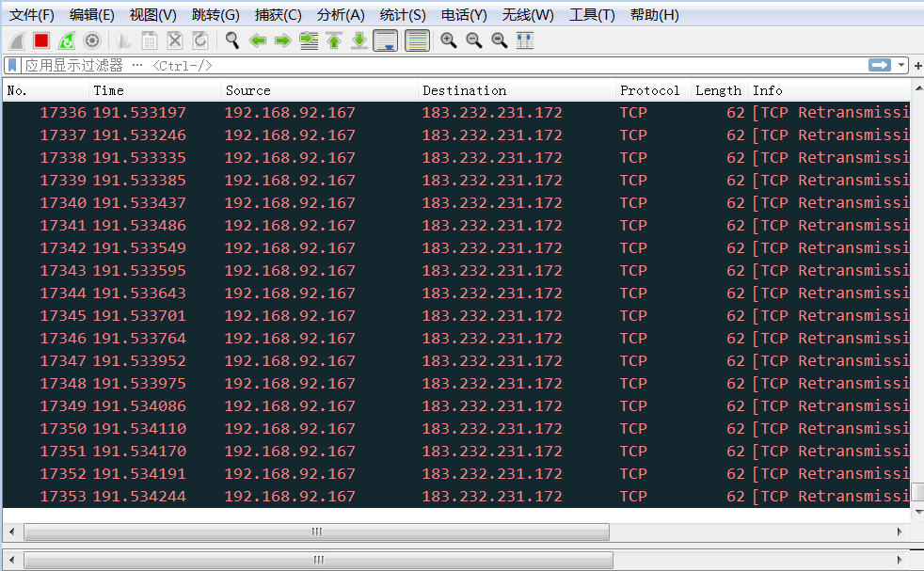
Task: Focus the display filter input field
Action: tap(443, 66)
